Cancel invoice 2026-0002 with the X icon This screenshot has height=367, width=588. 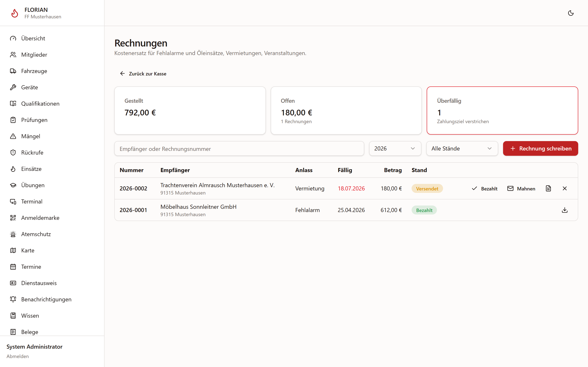565,188
